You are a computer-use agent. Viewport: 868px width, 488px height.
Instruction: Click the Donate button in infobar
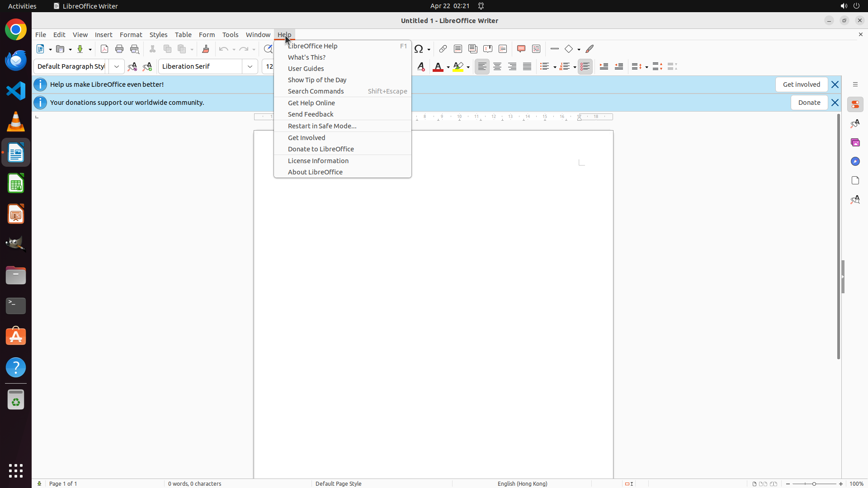(x=809, y=103)
